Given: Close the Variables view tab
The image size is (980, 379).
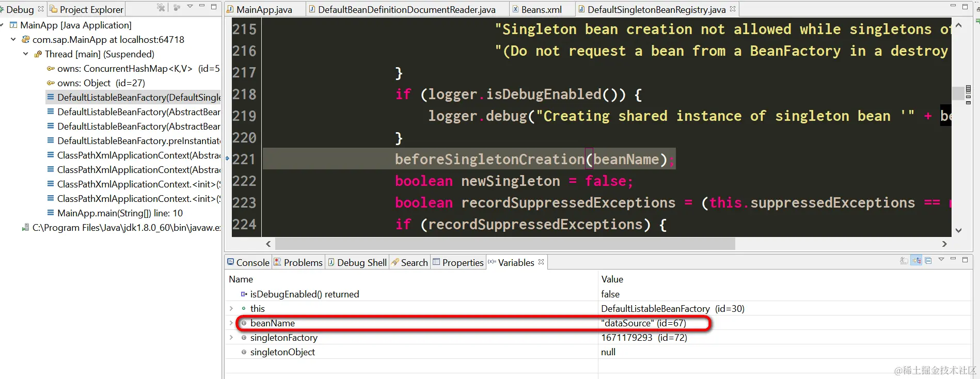Looking at the screenshot, I should [541, 262].
